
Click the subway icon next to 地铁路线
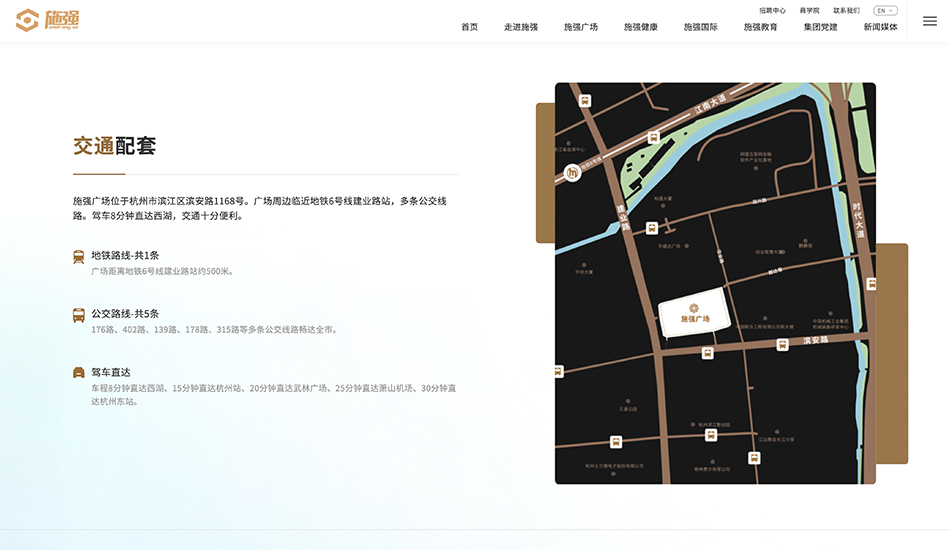click(79, 256)
